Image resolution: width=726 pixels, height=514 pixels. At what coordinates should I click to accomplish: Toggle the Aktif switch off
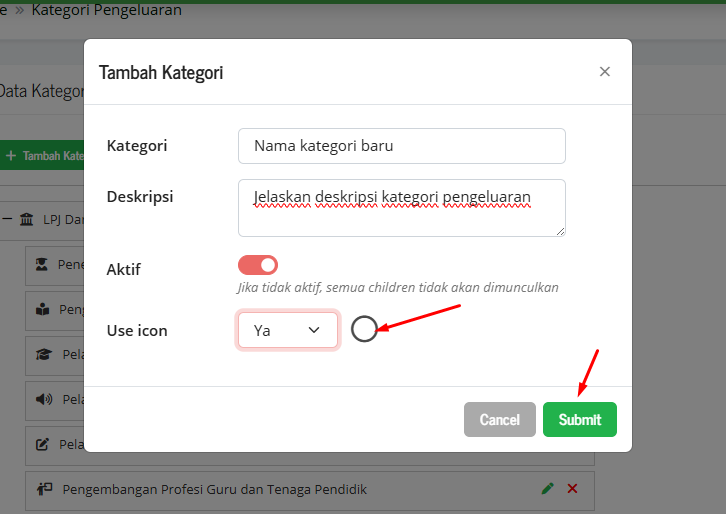(258, 265)
